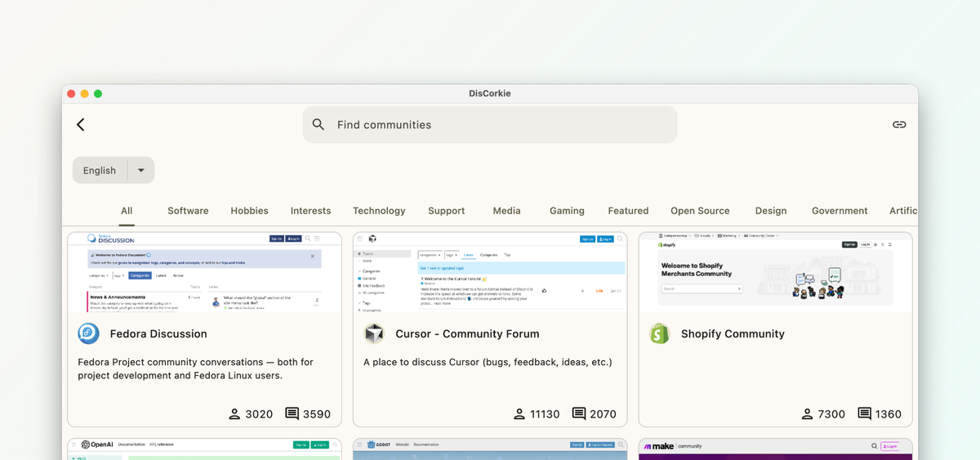Open the English language dropdown arrow
This screenshot has width=980, height=460.
141,170
